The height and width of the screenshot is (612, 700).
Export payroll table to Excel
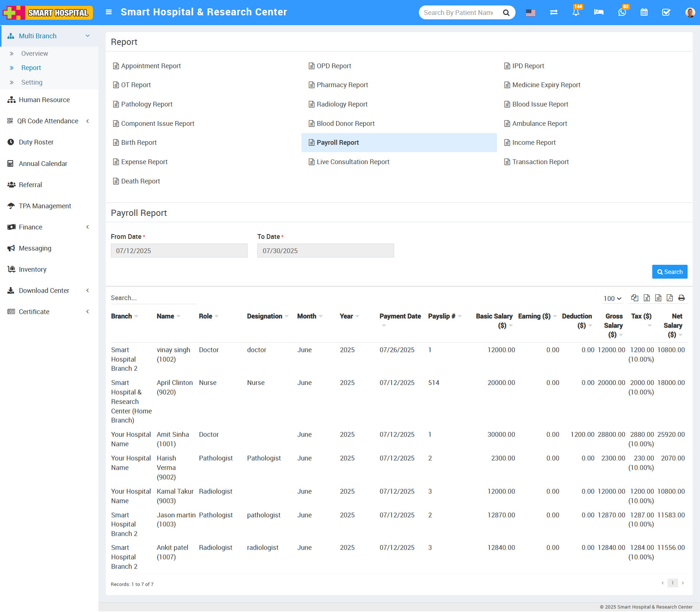[647, 298]
